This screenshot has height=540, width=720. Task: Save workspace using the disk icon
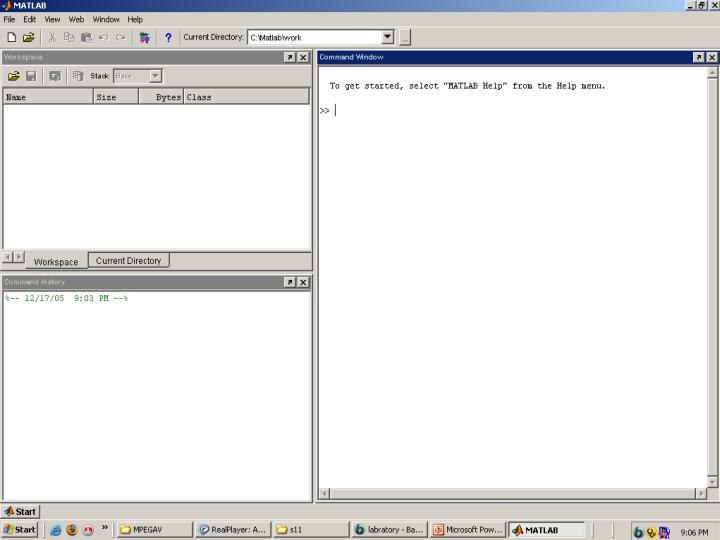(x=31, y=76)
